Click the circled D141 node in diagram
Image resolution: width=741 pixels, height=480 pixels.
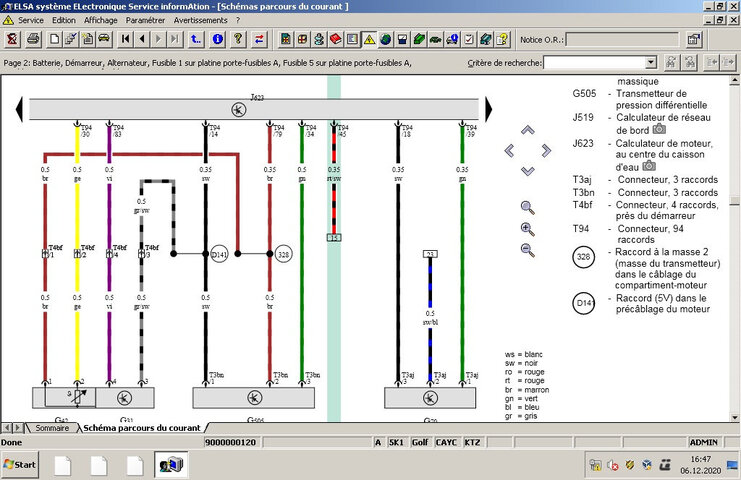coord(219,254)
